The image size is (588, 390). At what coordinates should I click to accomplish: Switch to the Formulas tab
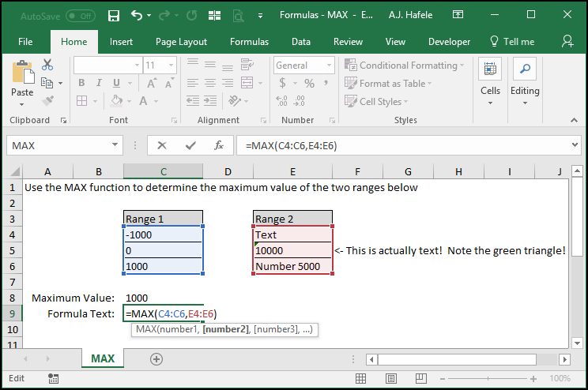click(250, 42)
